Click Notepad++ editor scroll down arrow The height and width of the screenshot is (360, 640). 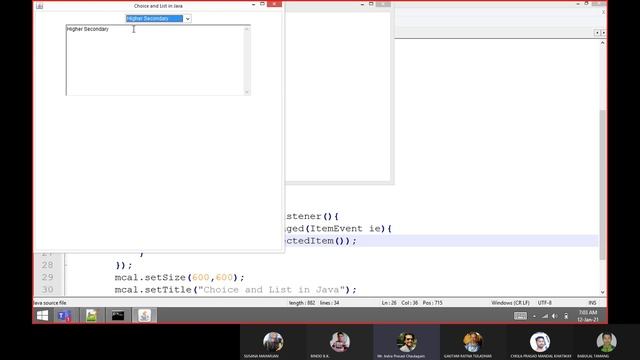(602, 292)
